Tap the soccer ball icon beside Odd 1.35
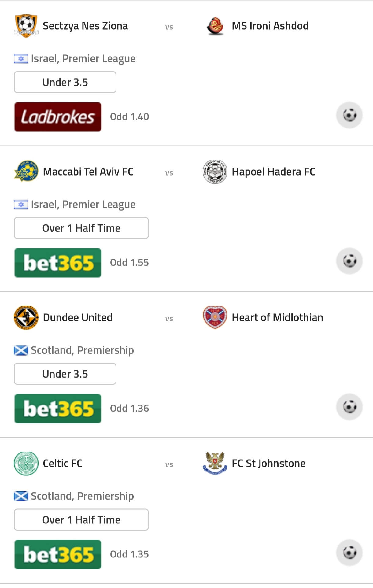This screenshot has width=373, height=588. [349, 553]
